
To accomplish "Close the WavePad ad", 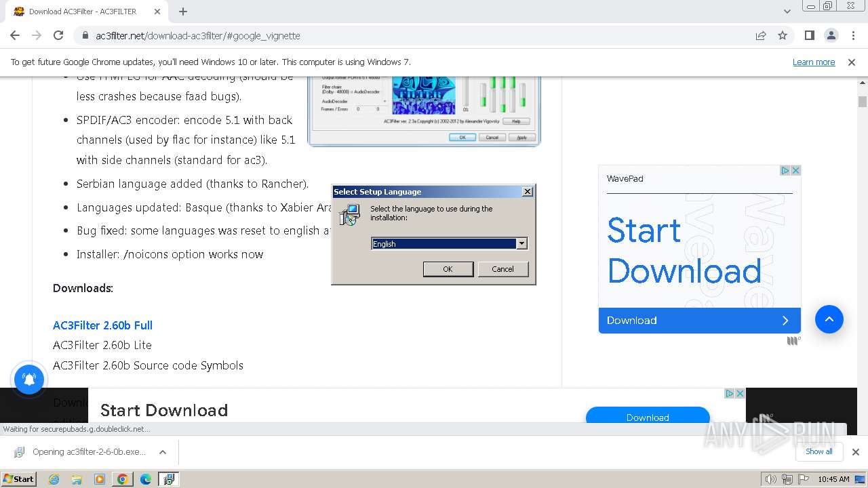I will [x=796, y=170].
